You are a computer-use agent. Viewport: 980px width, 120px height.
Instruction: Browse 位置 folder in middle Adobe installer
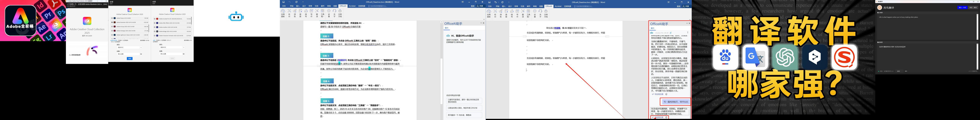141,54
